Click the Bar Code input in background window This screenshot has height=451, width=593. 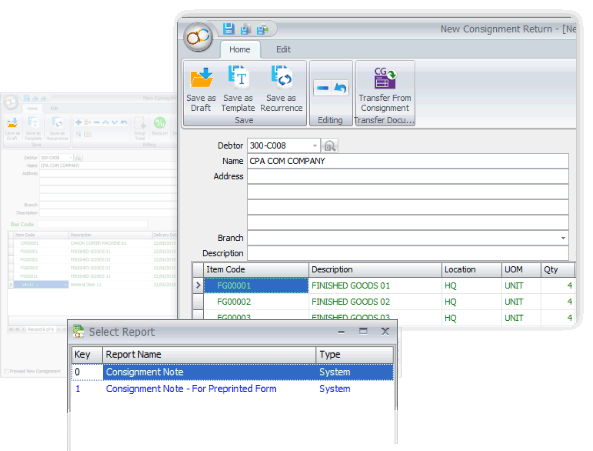[92, 225]
